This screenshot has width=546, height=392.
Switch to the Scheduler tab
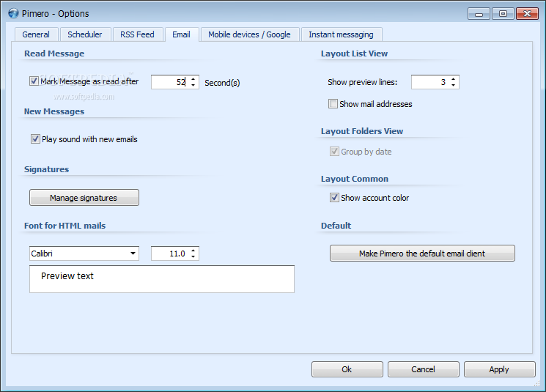point(85,34)
